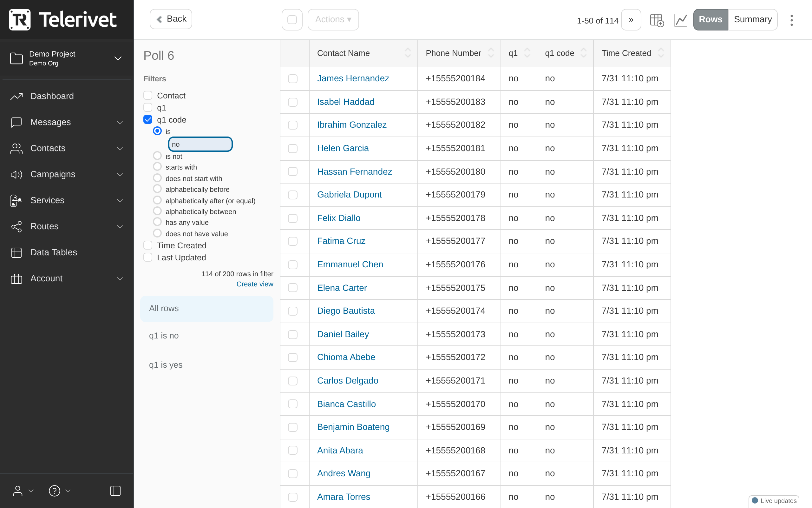
Task: Enable the Last Updated filter checkbox
Action: [147, 257]
